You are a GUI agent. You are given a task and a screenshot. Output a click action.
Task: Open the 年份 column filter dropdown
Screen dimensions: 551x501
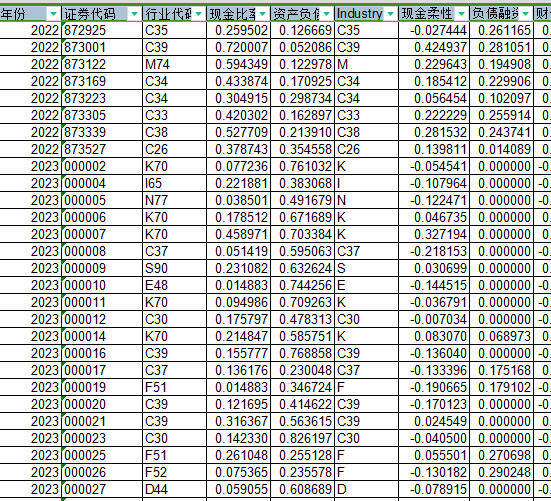coord(53,14)
